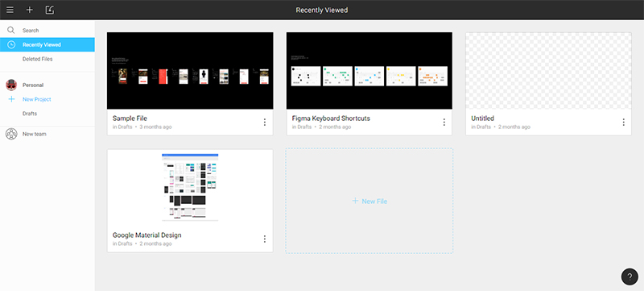Image resolution: width=644 pixels, height=291 pixels.
Task: Click the 'Figma Keyboard Shortcuts' title text
Action: point(331,118)
